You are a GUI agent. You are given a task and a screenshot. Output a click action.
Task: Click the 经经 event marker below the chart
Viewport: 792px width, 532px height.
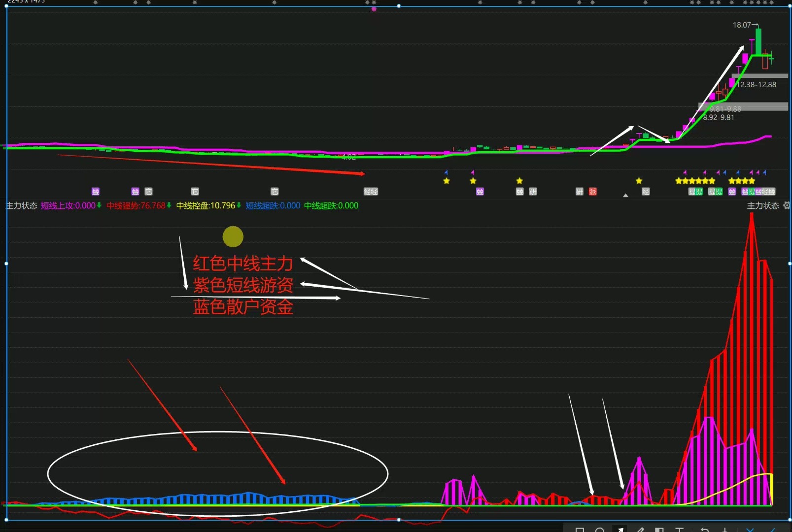371,191
